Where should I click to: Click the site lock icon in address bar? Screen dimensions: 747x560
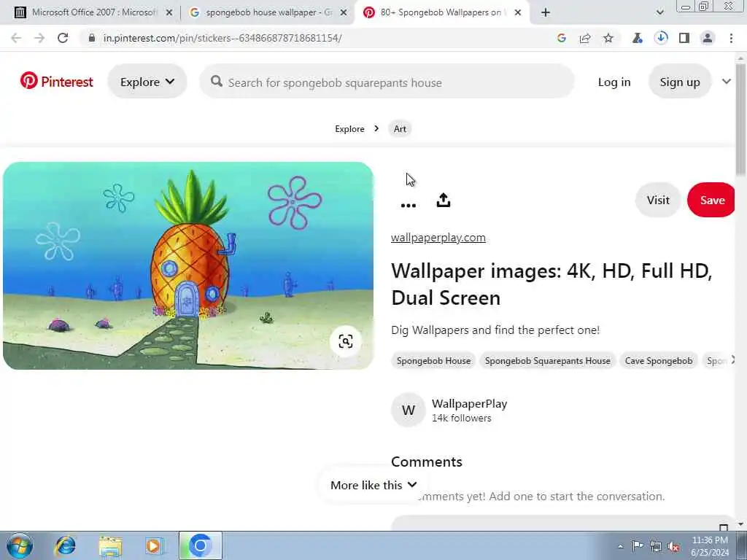pos(92,38)
